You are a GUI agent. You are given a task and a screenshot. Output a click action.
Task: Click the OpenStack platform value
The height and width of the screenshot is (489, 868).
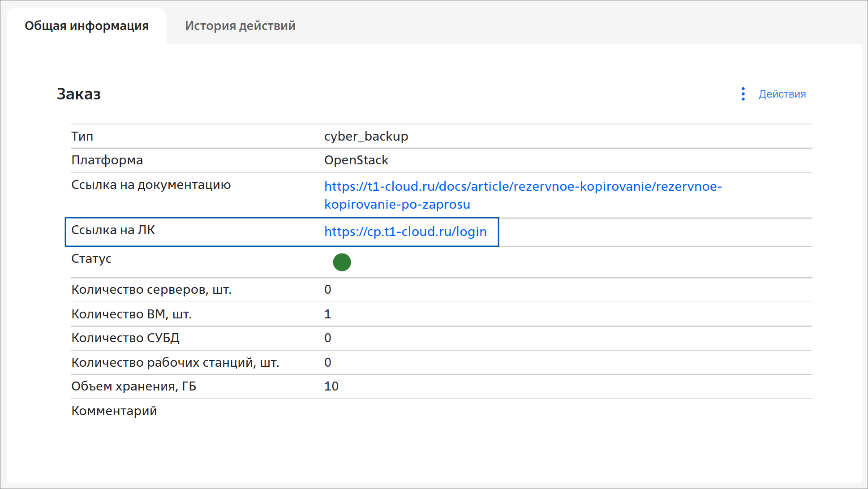coord(356,160)
